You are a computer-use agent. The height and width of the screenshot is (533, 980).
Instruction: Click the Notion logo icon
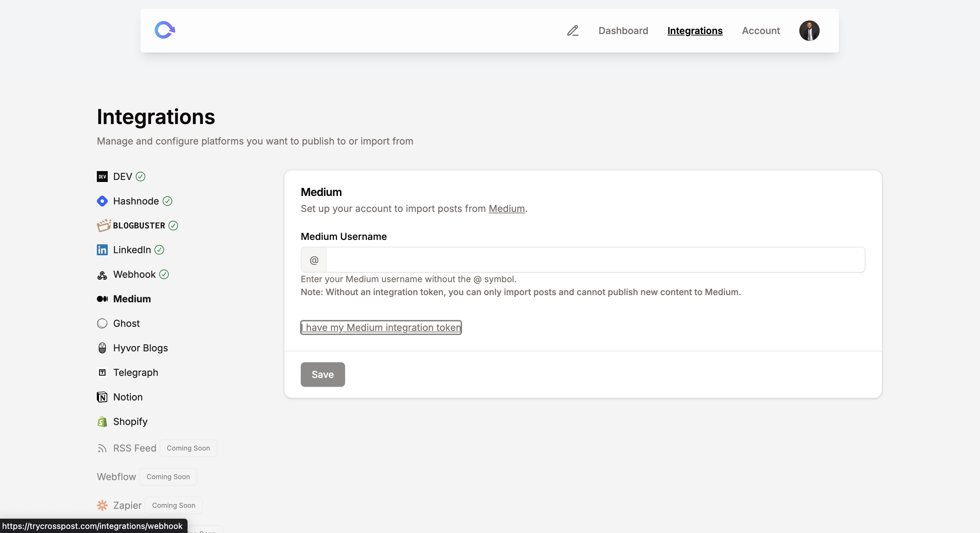[102, 397]
